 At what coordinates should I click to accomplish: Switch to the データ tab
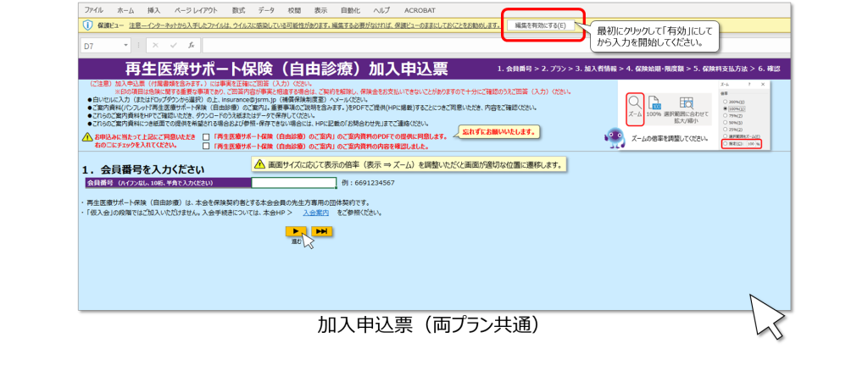[265, 10]
